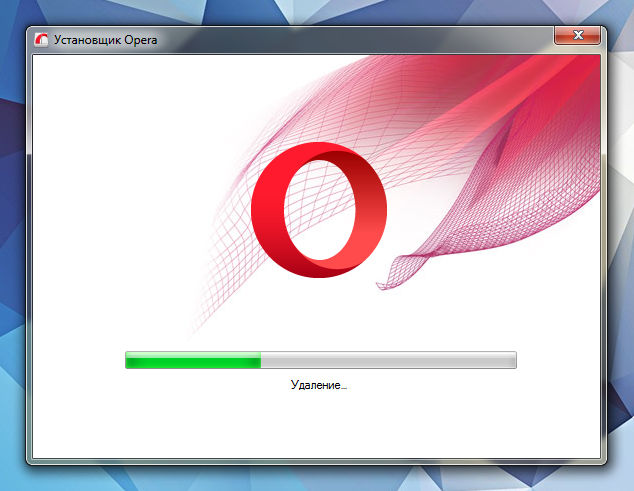Viewport: 634px width, 491px height.
Task: Click the 'Установщик Opera' window title
Action: (106, 40)
